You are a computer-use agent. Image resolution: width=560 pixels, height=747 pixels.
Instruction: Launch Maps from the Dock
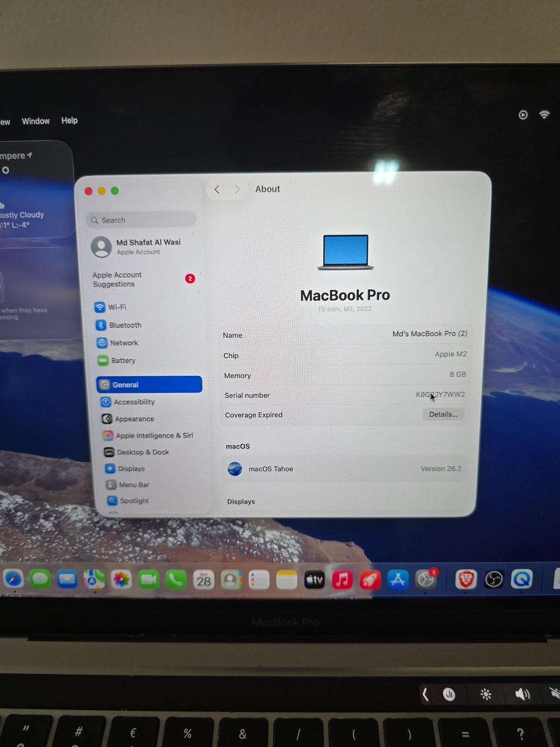point(94,579)
